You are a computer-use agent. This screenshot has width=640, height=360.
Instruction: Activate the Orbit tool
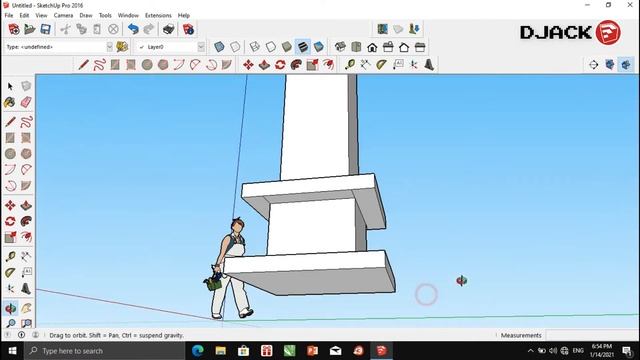pyautogui.click(x=10, y=308)
